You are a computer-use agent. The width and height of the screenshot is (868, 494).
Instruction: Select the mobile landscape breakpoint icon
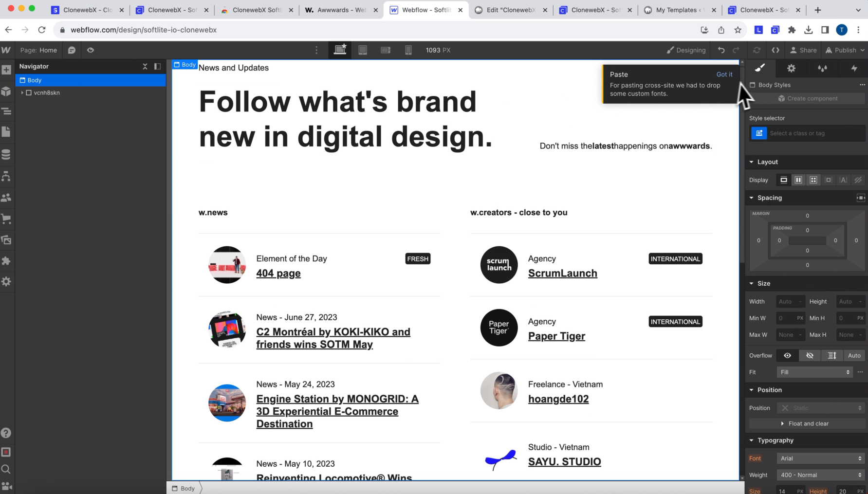coord(386,50)
